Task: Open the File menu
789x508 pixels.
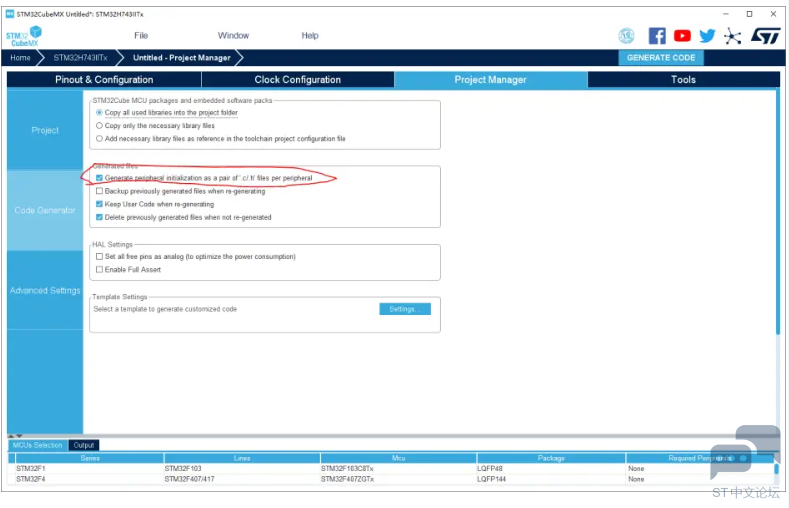Action: tap(141, 36)
